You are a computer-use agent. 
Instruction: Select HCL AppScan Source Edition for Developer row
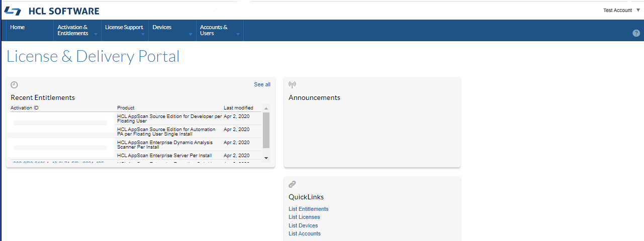(136, 118)
